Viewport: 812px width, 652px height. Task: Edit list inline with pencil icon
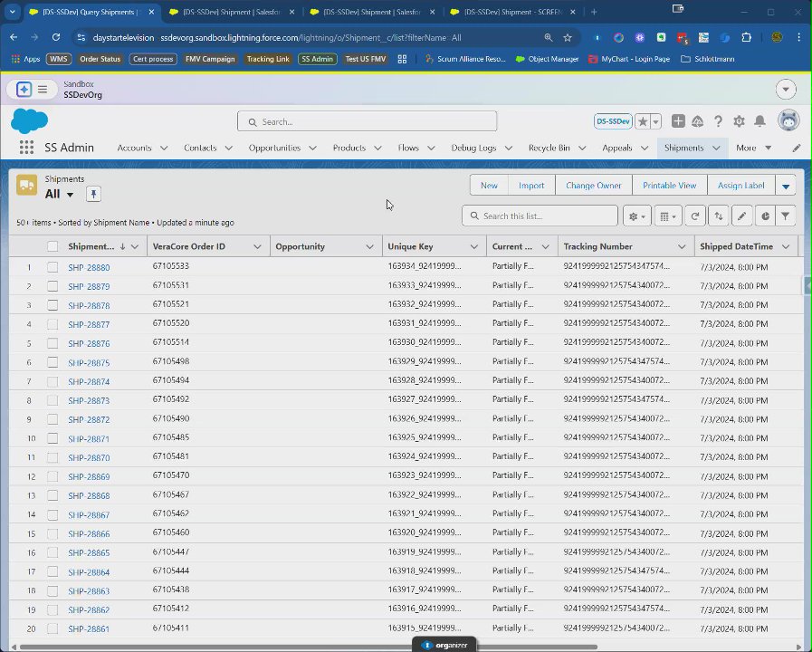pos(741,216)
